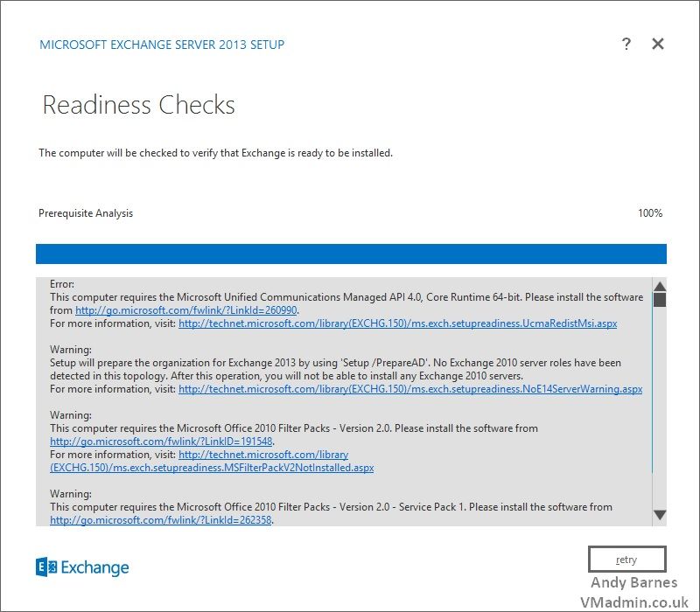Image resolution: width=700 pixels, height=612 pixels.
Task: Open the UcmaRedistMsi.aspx technet link
Action: (397, 323)
